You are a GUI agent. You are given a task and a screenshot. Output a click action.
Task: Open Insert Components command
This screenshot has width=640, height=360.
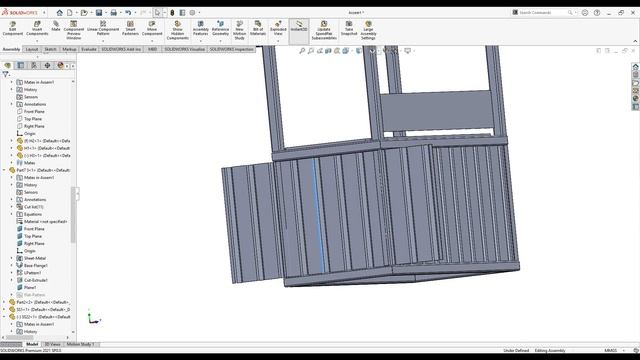(37, 29)
